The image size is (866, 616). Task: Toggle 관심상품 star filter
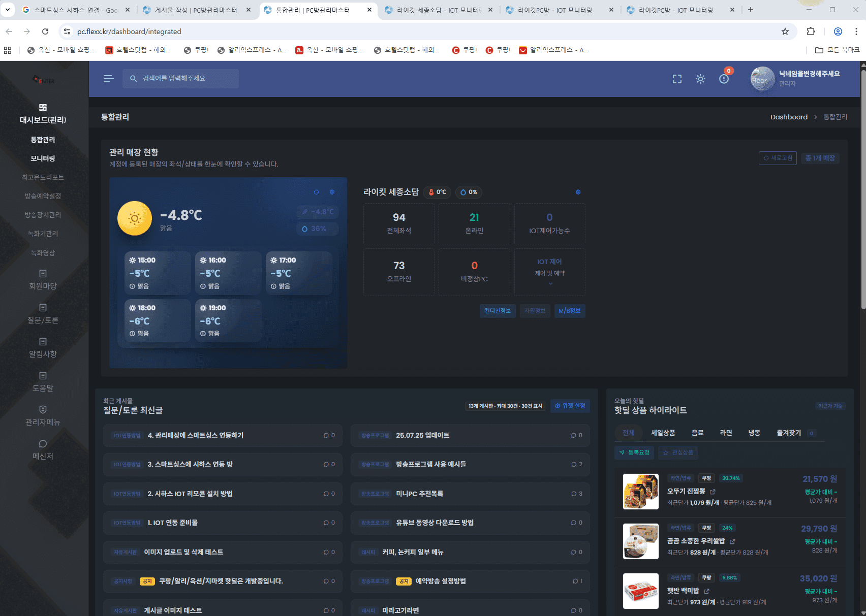tap(678, 452)
